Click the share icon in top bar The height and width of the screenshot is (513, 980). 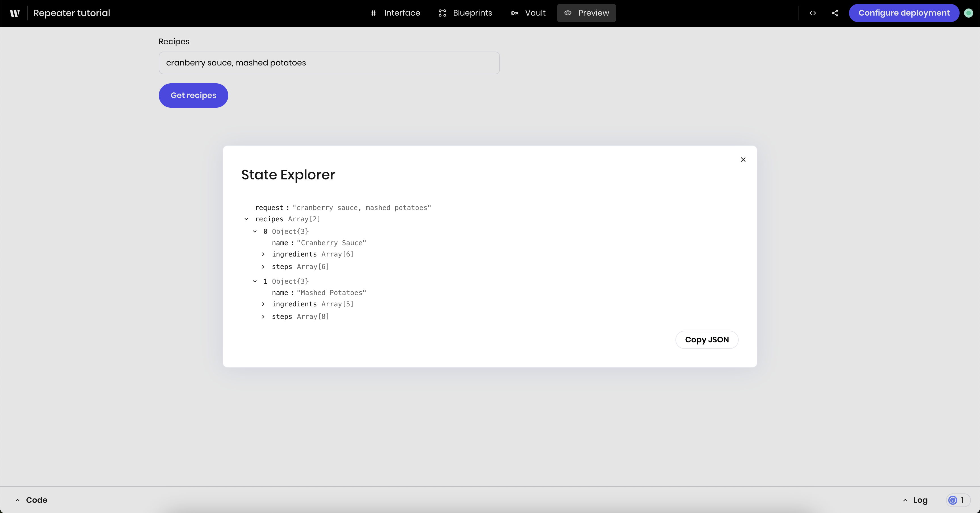coord(835,13)
